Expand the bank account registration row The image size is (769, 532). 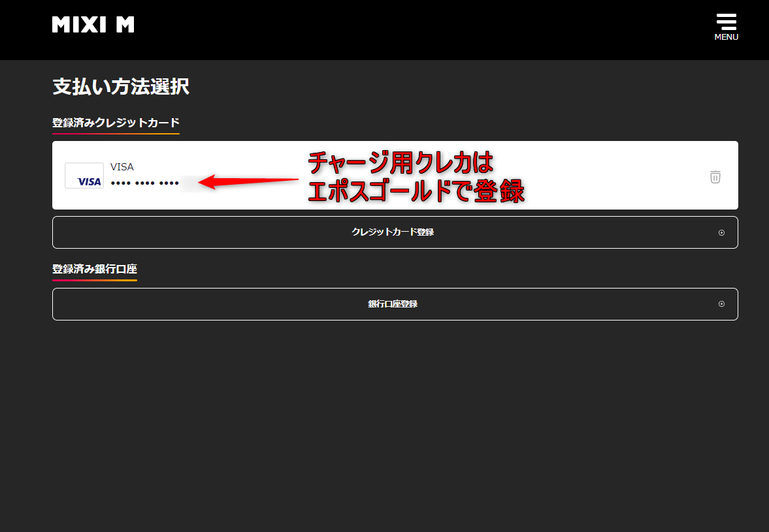tap(391, 304)
